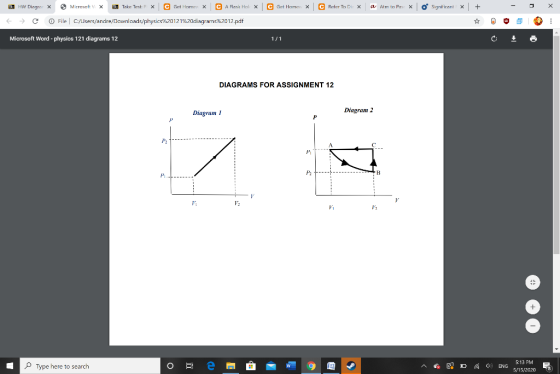560x374 pixels.
Task: Zoom out of the PDF
Action: click(532, 326)
